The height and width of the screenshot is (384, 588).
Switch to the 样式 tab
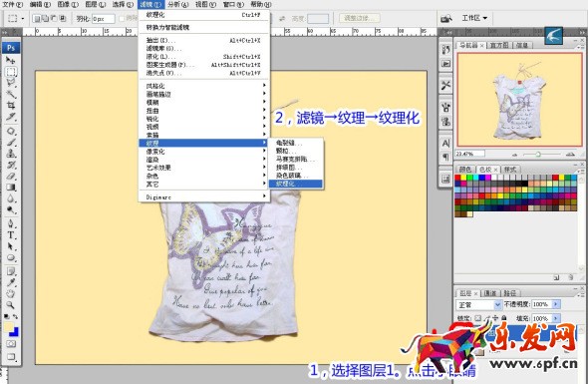510,170
